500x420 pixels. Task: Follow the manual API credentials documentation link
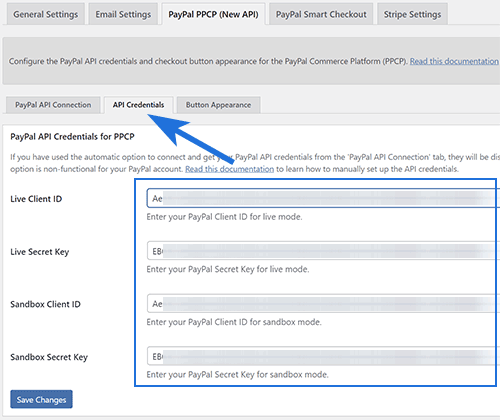pos(230,169)
